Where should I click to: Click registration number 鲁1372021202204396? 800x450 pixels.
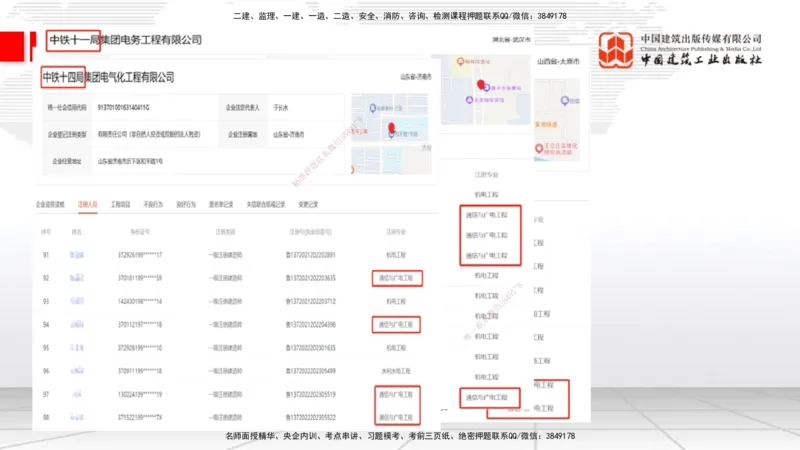pyautogui.click(x=310, y=324)
